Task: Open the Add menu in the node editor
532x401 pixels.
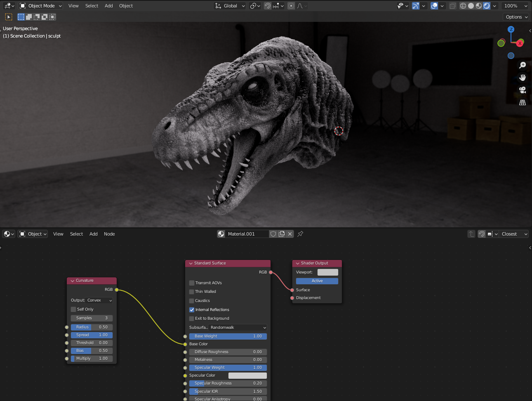Action: click(93, 234)
